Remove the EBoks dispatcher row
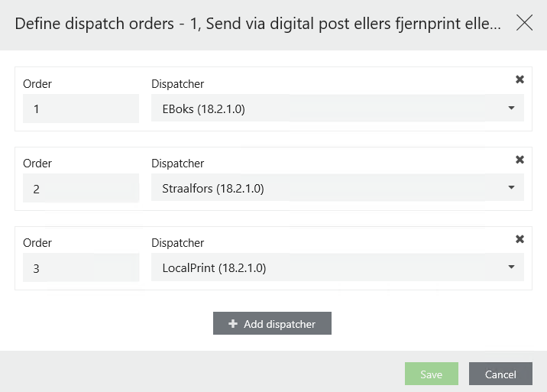The width and height of the screenshot is (547, 392). point(520,79)
